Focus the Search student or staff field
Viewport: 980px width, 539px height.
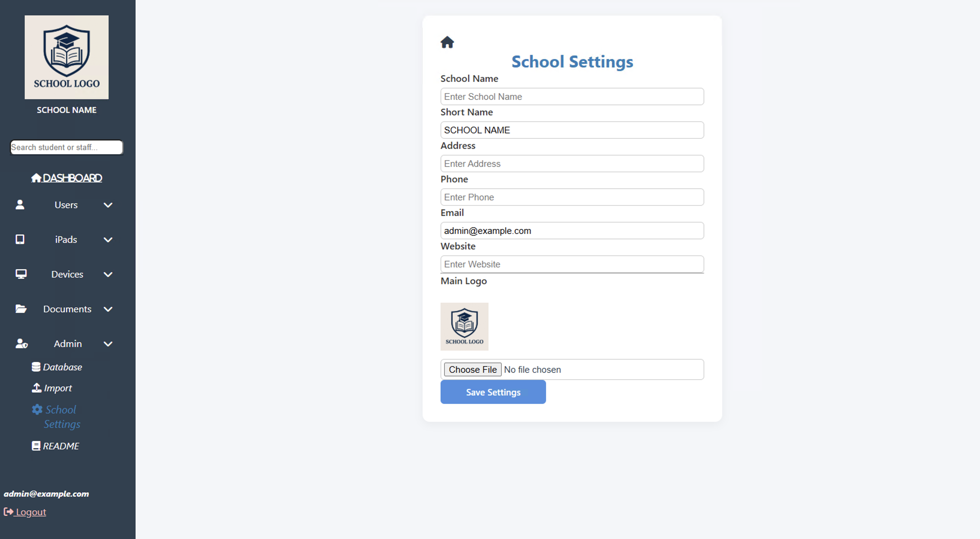66,147
